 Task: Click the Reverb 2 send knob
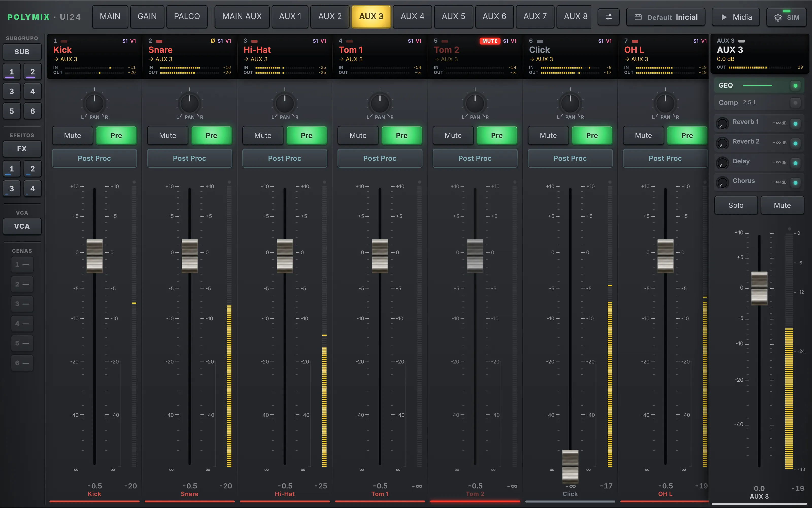coord(722,143)
